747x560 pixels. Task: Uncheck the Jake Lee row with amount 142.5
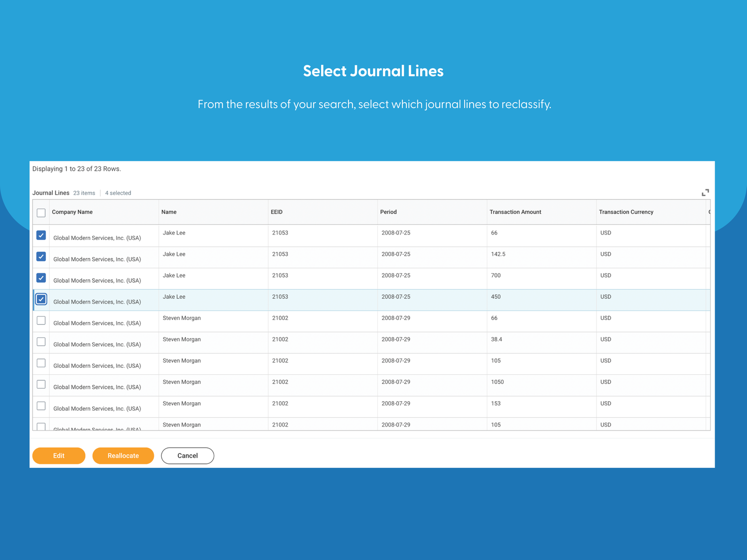point(41,256)
